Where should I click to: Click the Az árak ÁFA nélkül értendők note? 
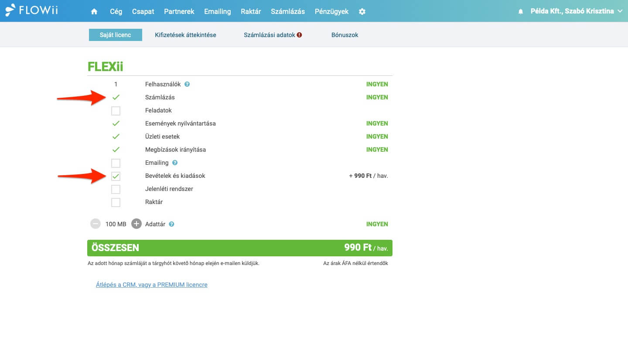coord(355,263)
